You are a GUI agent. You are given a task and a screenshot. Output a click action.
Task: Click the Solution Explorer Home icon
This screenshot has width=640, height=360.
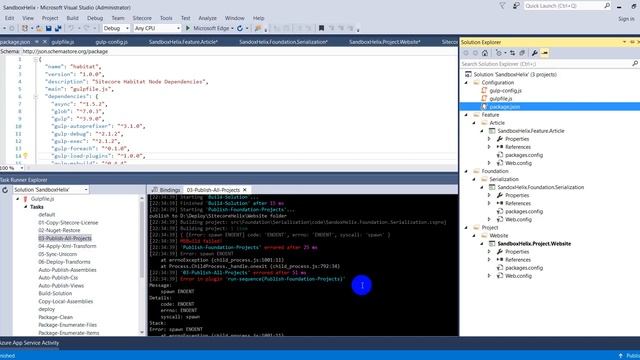(x=485, y=53)
